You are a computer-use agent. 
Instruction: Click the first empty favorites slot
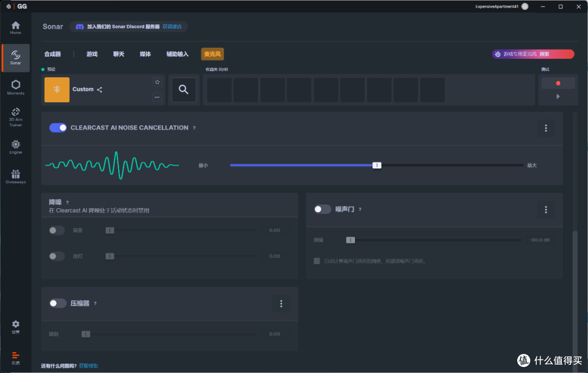(219, 90)
